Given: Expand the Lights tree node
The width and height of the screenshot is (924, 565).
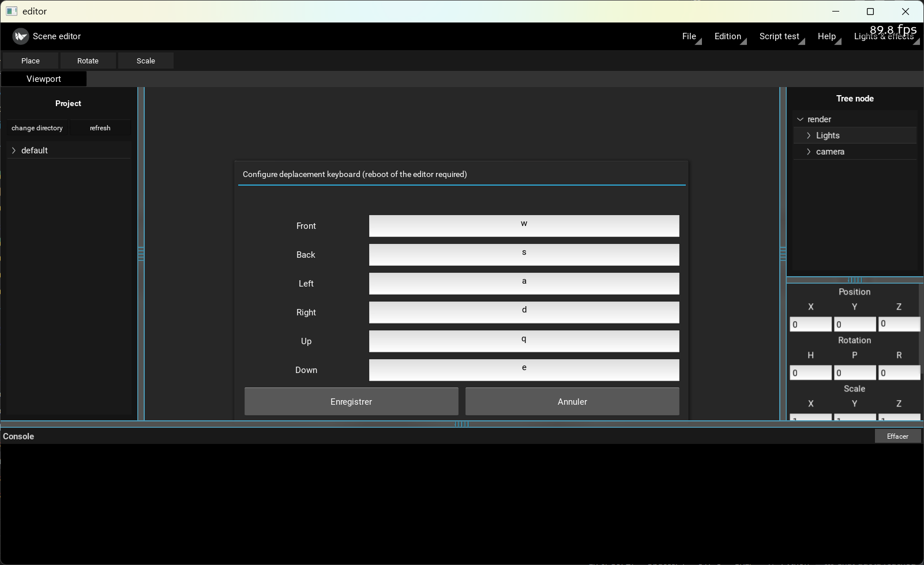Looking at the screenshot, I should tap(809, 135).
